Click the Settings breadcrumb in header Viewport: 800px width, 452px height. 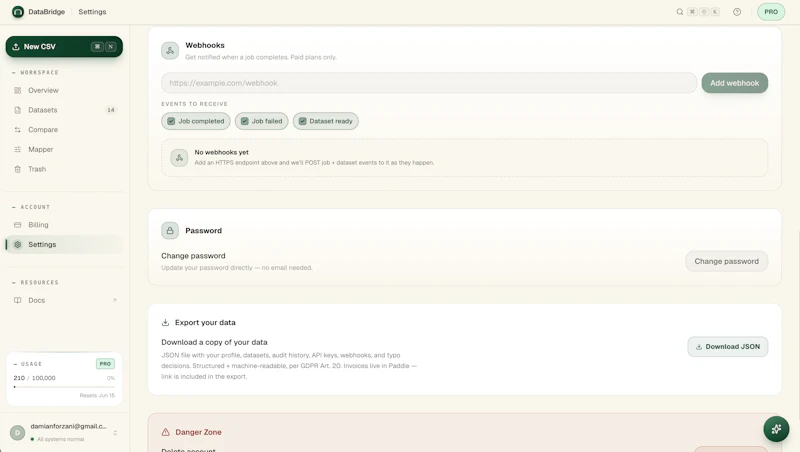point(92,12)
